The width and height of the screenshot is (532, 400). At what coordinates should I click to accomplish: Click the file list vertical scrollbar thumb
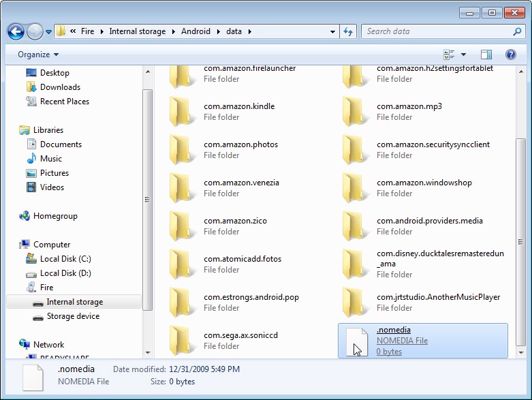pyautogui.click(x=520, y=241)
